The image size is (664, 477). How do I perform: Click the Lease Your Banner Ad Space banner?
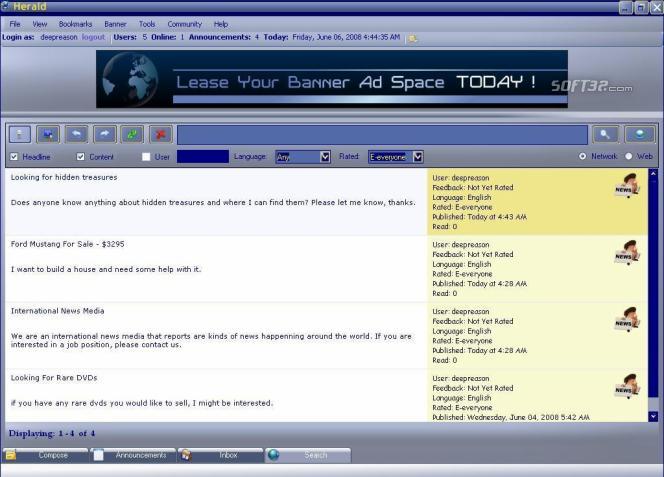coord(332,80)
